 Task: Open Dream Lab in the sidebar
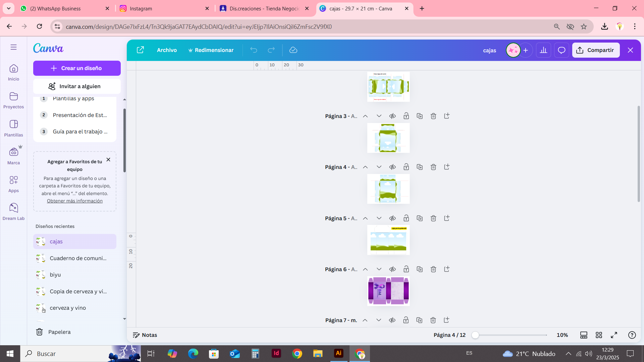(x=13, y=211)
